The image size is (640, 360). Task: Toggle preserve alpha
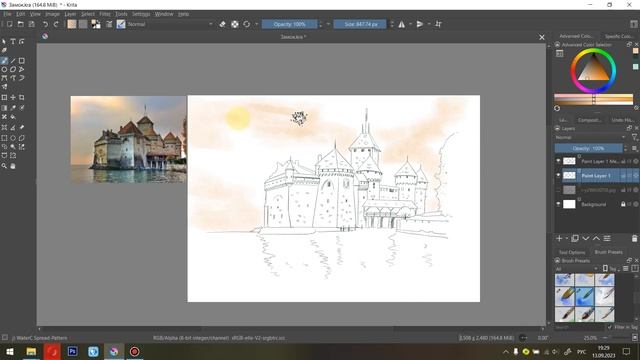[x=235, y=24]
